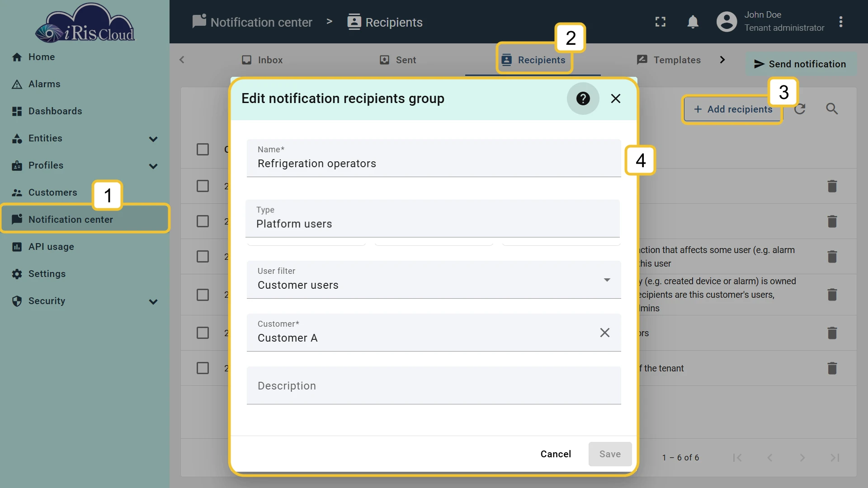Go to next page in table pagination
Image resolution: width=868 pixels, height=488 pixels.
point(802,458)
